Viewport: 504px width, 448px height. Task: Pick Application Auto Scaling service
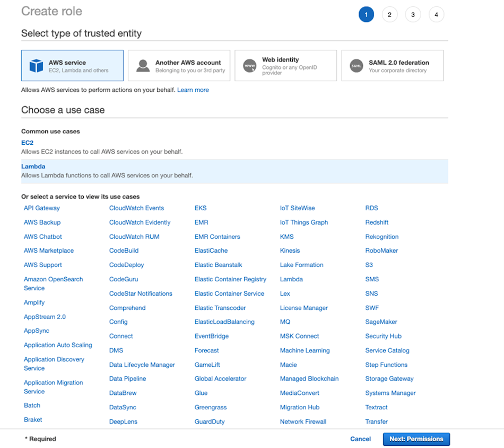coord(58,345)
